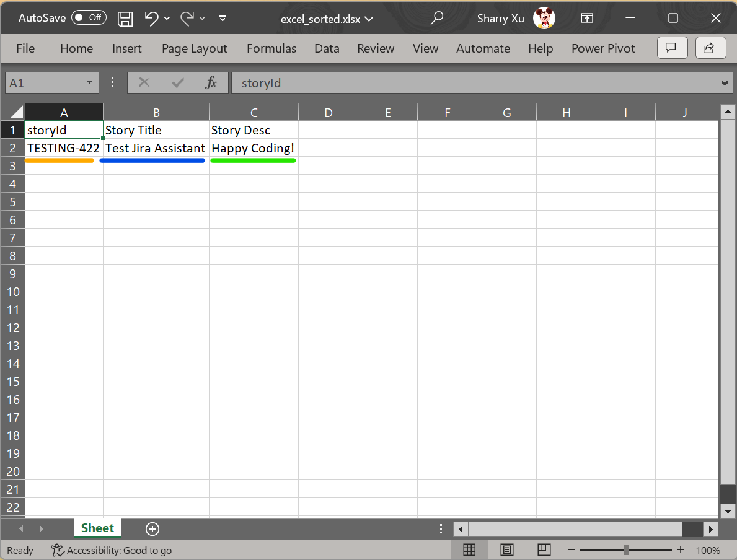The width and height of the screenshot is (737, 560).
Task: Click vertical scrollbar down arrow
Action: [728, 511]
